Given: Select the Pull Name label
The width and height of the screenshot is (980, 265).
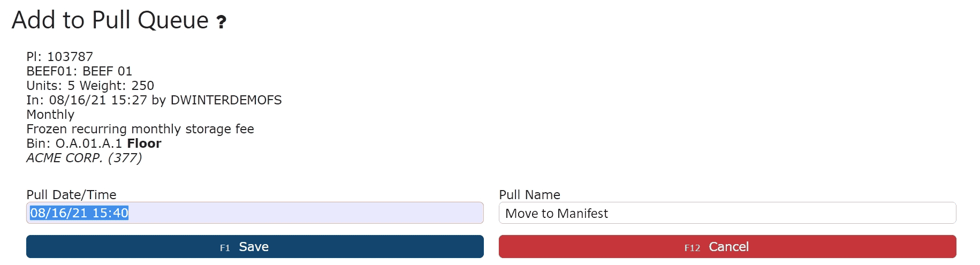Looking at the screenshot, I should pyautogui.click(x=529, y=195).
